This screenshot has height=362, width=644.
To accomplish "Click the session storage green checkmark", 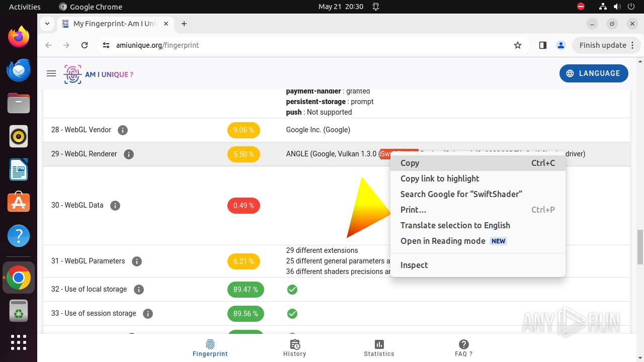I will click(x=292, y=314).
